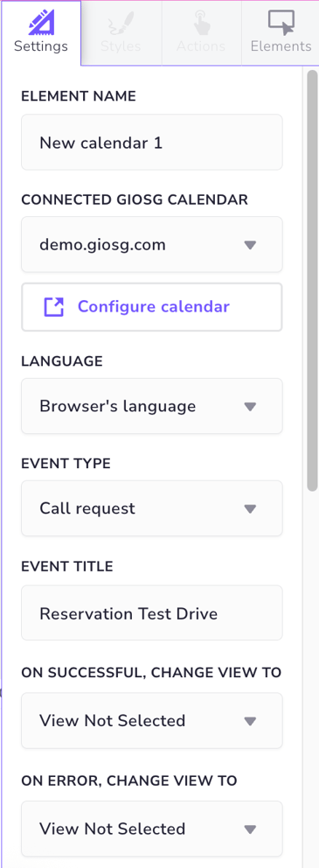
Task: Click the Element Name input field
Action: click(152, 143)
